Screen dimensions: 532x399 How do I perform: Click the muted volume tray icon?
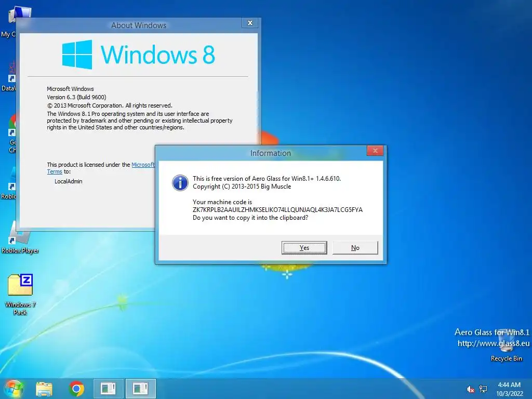[x=470, y=389]
